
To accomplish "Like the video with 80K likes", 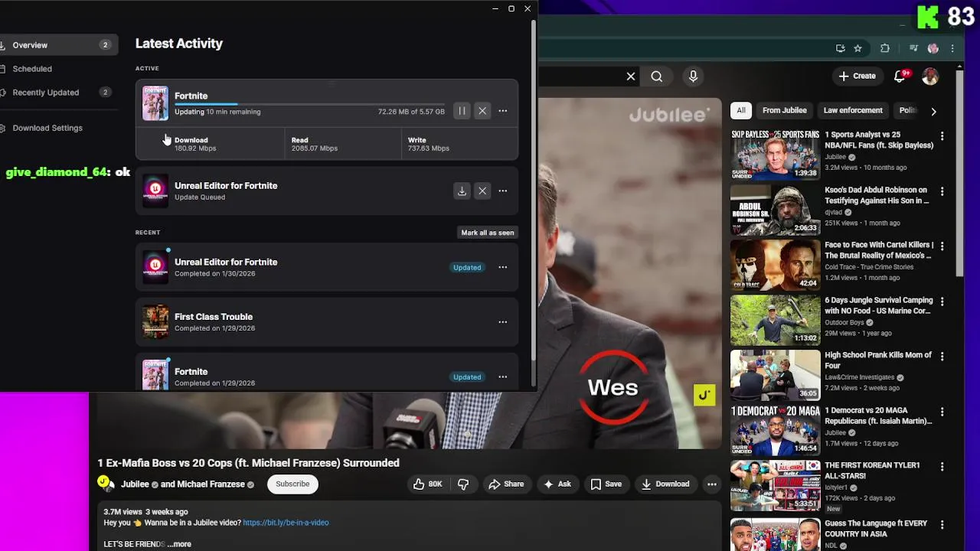I will (x=427, y=484).
